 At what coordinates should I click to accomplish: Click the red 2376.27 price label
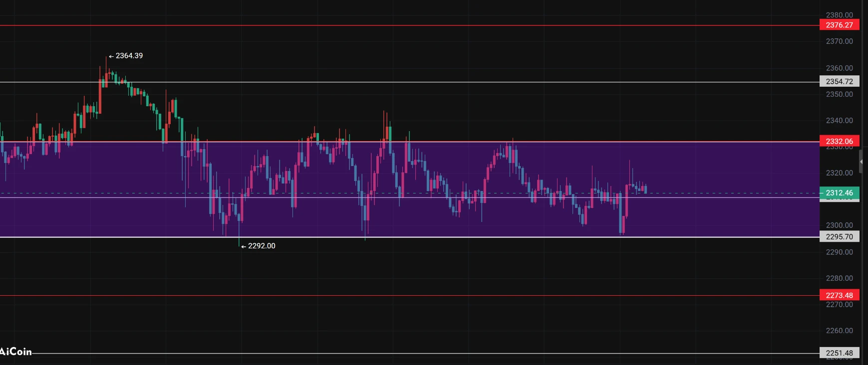coord(840,25)
